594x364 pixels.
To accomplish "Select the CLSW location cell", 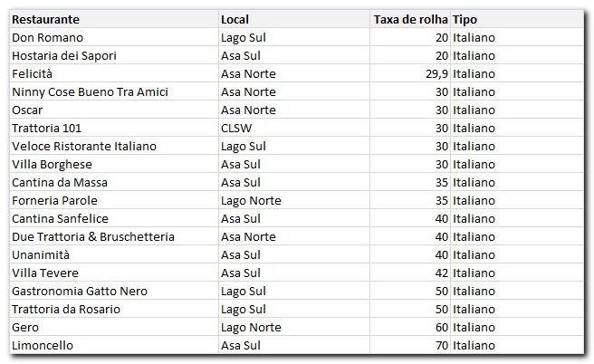I will 237,128.
